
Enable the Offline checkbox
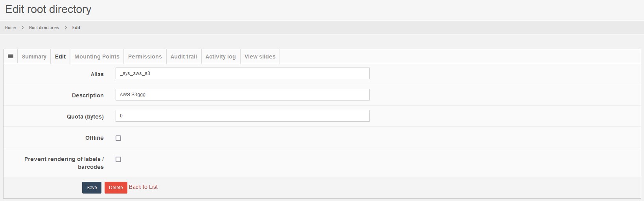click(118, 138)
